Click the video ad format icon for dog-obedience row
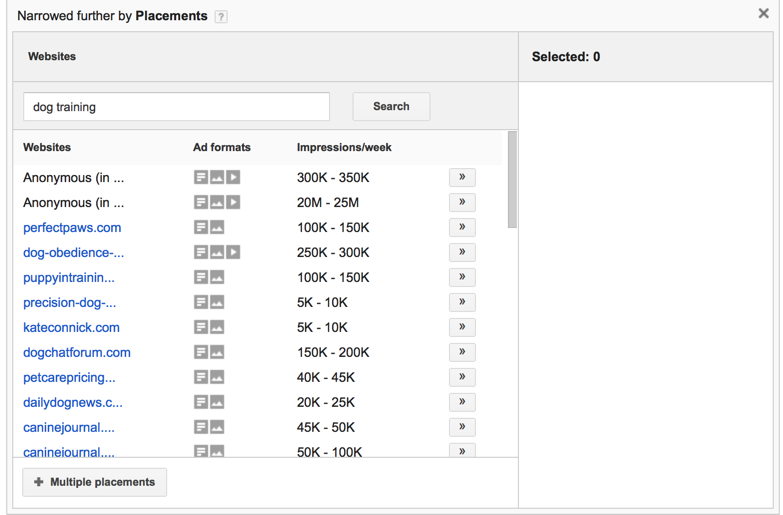Viewport: 783px width, 515px height. click(x=233, y=252)
